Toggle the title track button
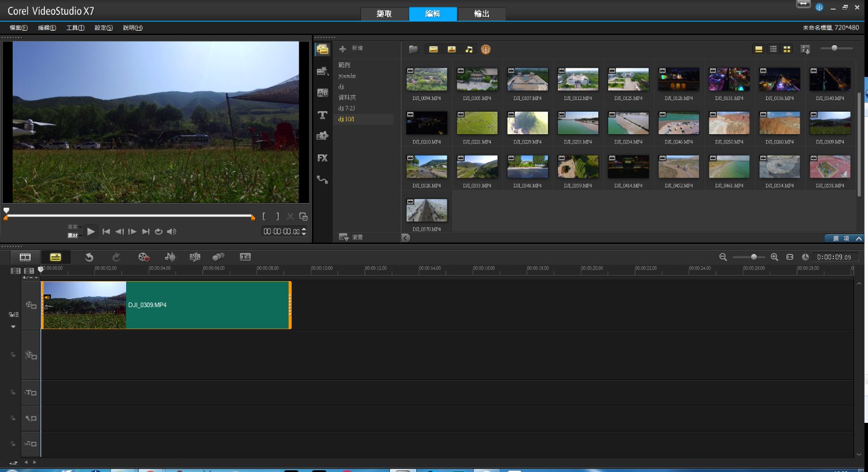The height and width of the screenshot is (472, 868). (31, 393)
